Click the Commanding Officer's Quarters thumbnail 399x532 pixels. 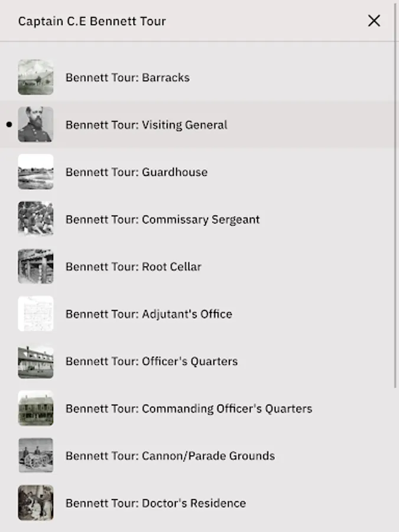pyautogui.click(x=35, y=408)
